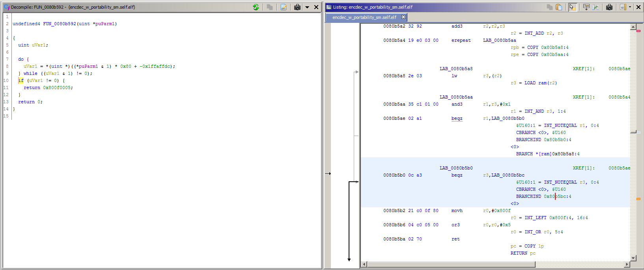Click BRANCHIND 0x80b5bc:4 pcode line

[544, 196]
